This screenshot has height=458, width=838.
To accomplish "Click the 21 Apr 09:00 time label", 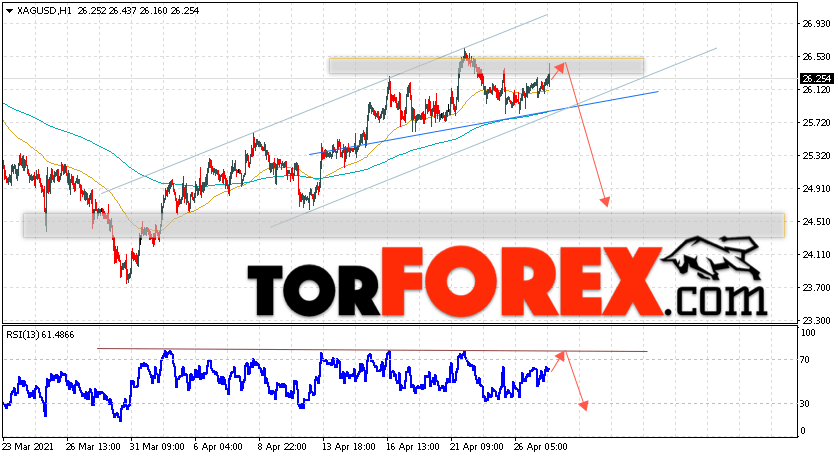I will coord(477,446).
